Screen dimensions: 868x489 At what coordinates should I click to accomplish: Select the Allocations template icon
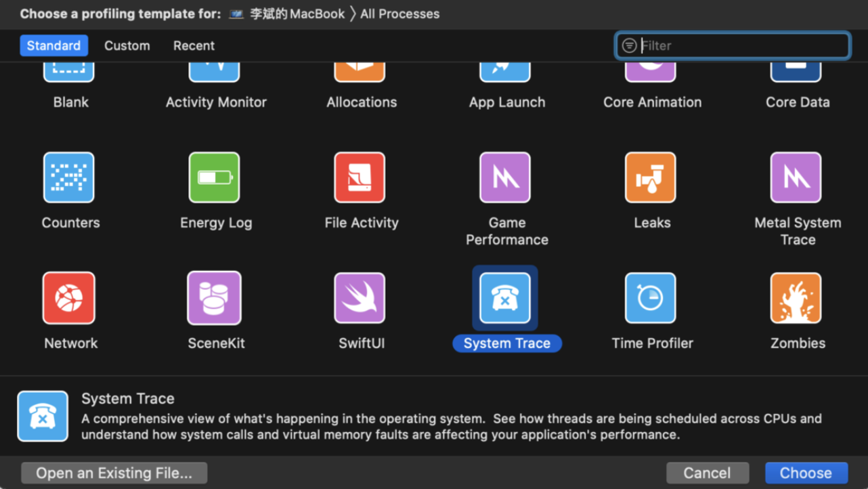click(x=360, y=72)
